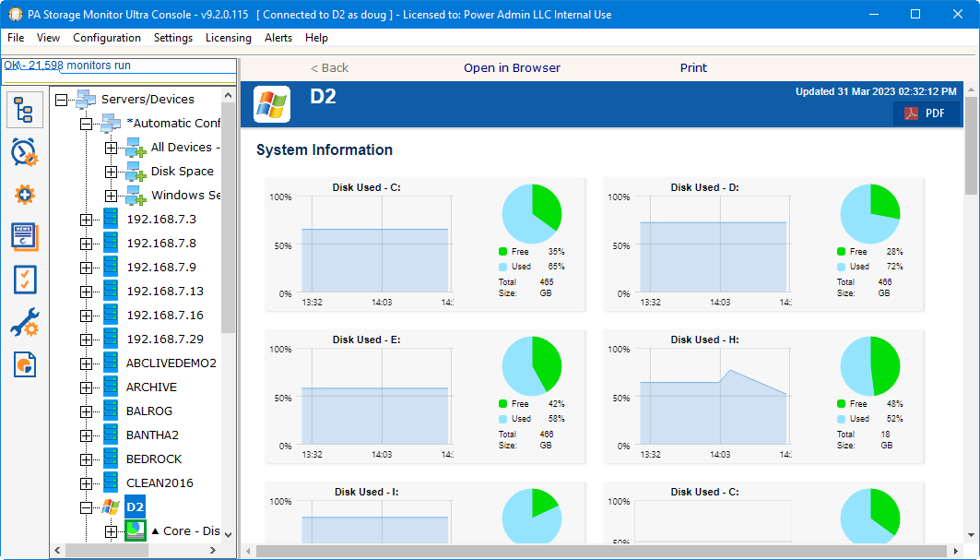This screenshot has height=560, width=980.
Task: Select the D2 server in the tree
Action: [135, 507]
